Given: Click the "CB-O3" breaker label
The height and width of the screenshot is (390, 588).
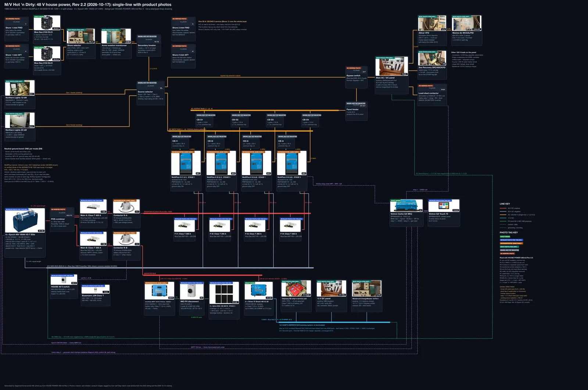Looking at the screenshot, I should click(x=270, y=120).
